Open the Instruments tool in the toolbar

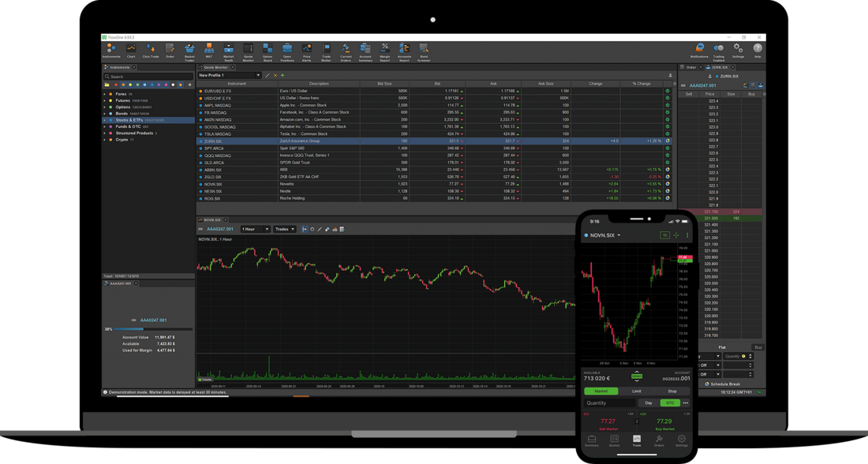coord(110,51)
